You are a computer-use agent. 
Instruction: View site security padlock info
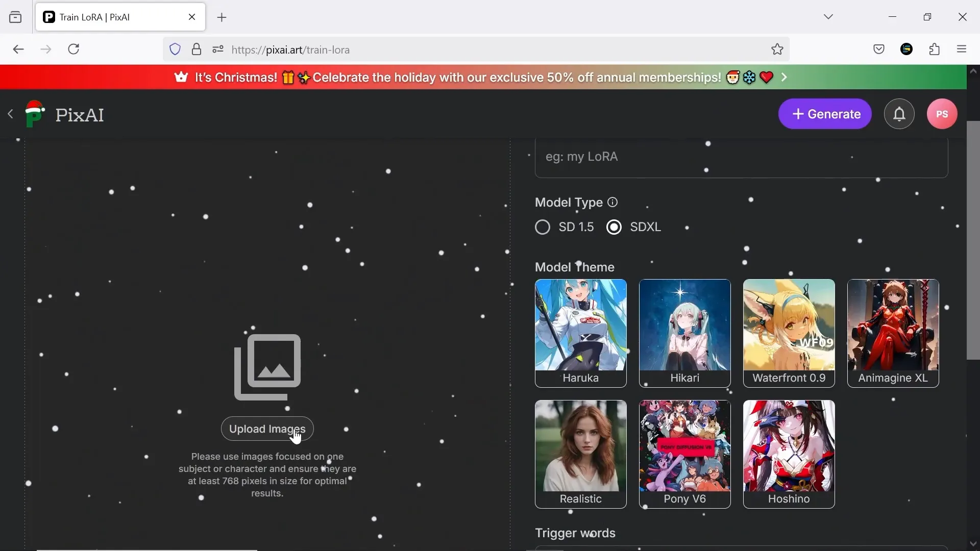coord(197,49)
